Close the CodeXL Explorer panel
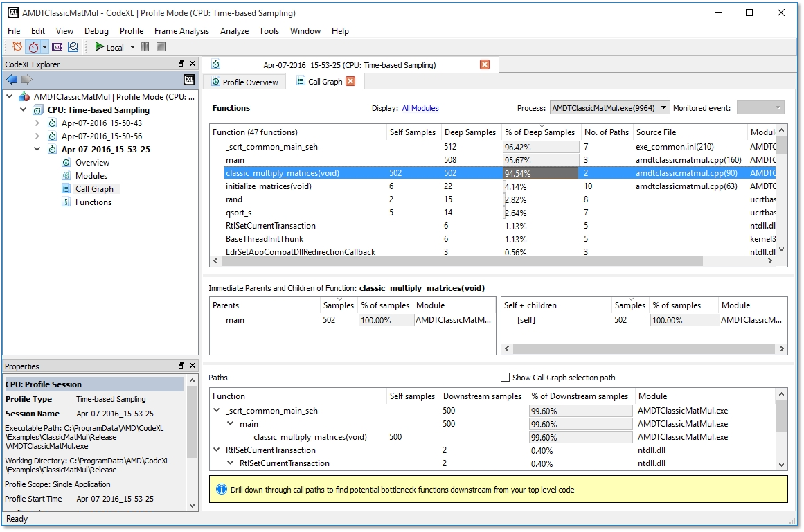 click(x=193, y=64)
